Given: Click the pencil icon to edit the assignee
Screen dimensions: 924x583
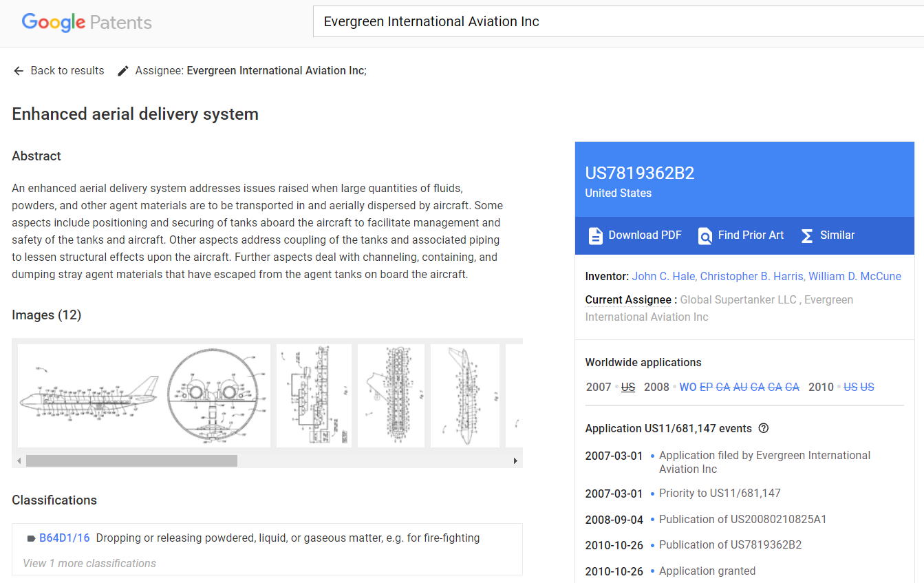Looking at the screenshot, I should 123,71.
